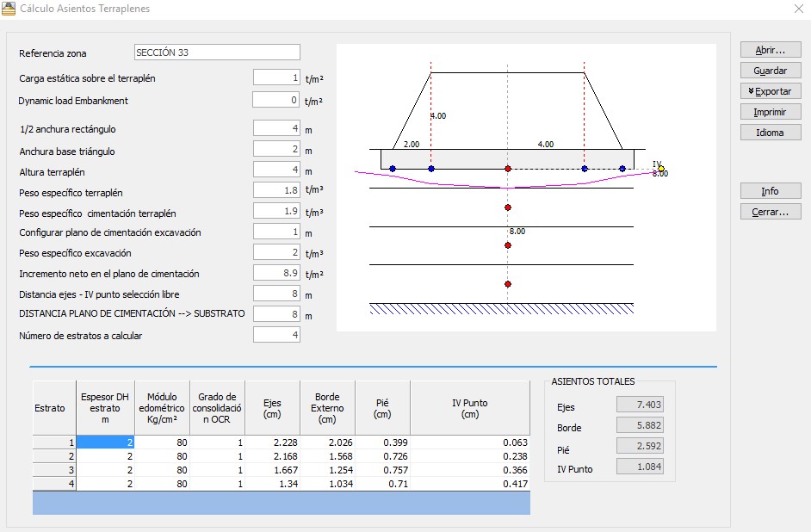Select row header for estrato 4
The width and height of the screenshot is (811, 532).
tap(54, 484)
